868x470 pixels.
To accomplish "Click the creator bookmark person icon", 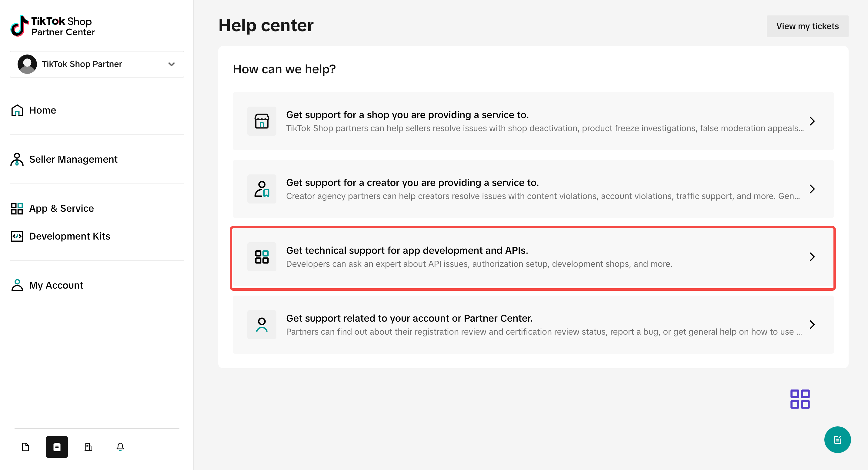I will tap(262, 189).
